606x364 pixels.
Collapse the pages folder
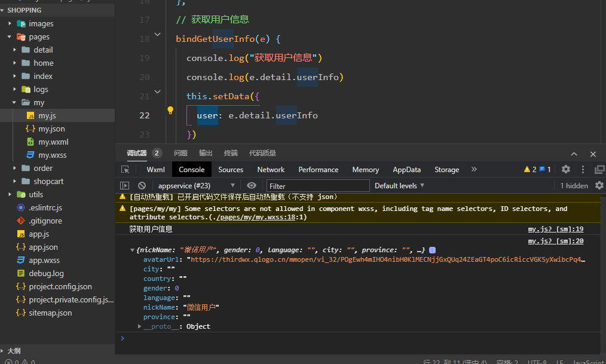click(10, 36)
